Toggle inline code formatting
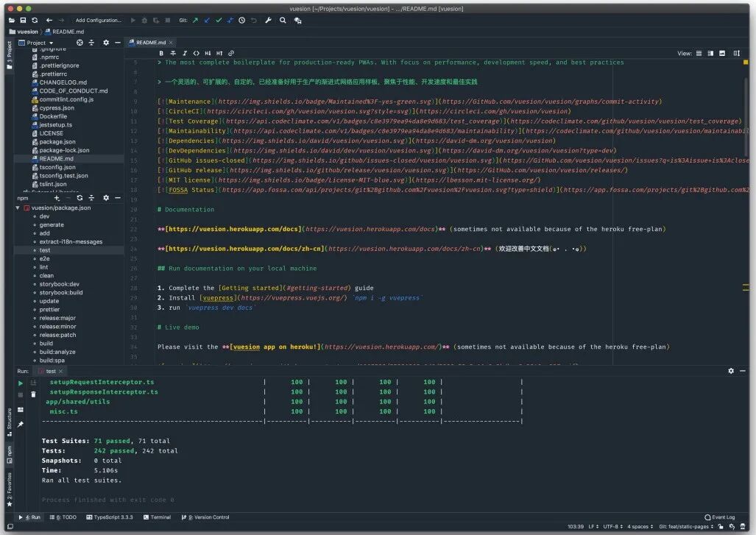756x535 pixels. (x=197, y=54)
